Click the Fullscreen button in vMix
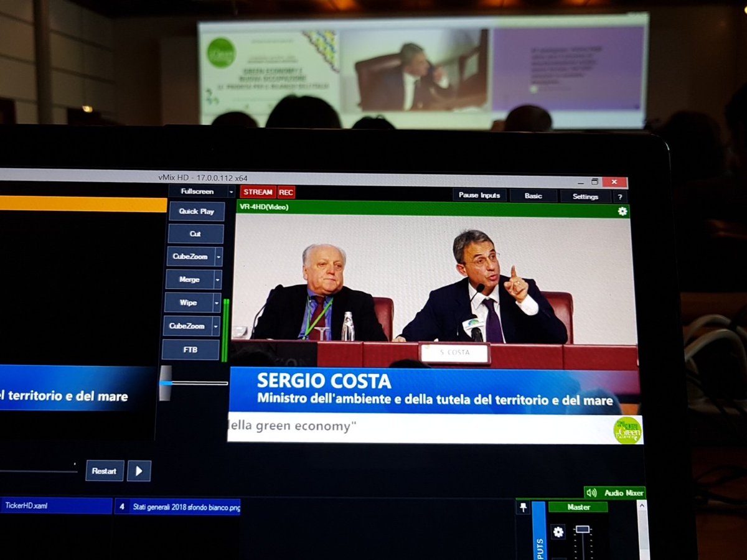The height and width of the screenshot is (560, 747). (197, 192)
